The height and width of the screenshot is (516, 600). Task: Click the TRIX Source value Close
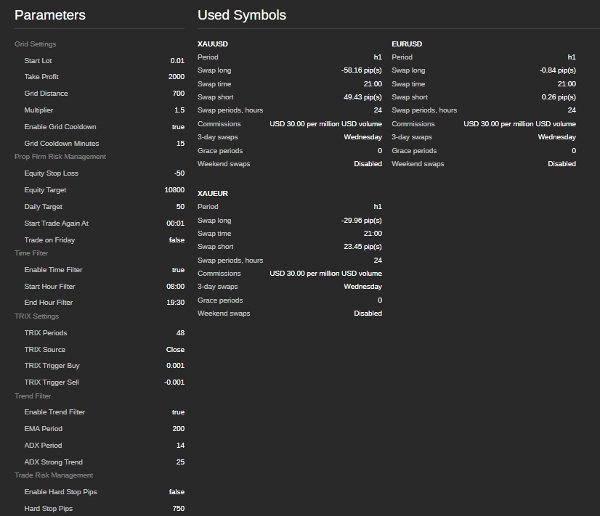(x=175, y=349)
